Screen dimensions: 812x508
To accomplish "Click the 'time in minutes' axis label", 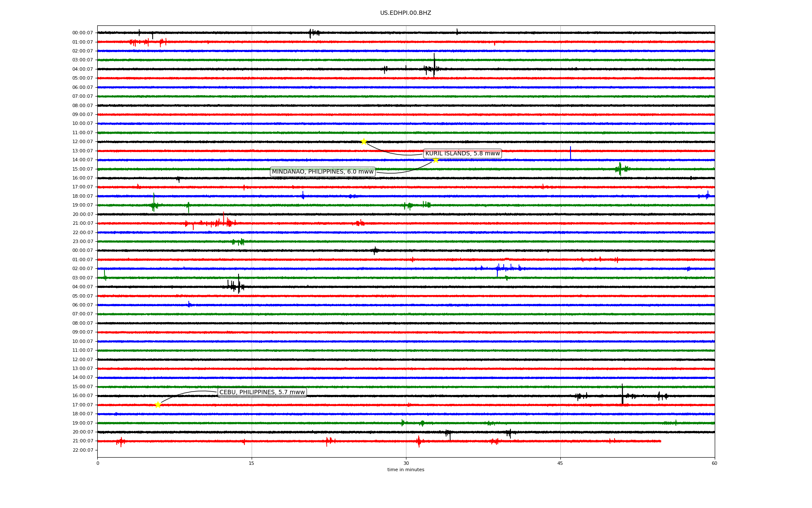I will tap(405, 469).
